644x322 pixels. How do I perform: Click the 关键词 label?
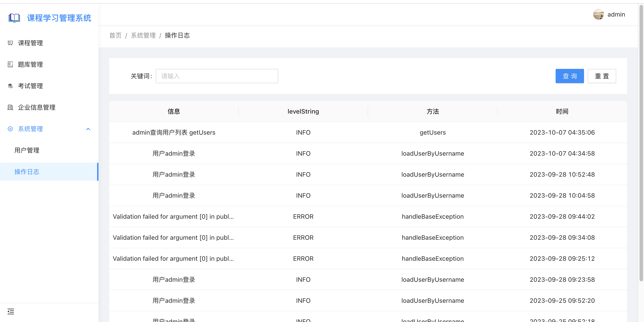point(141,76)
